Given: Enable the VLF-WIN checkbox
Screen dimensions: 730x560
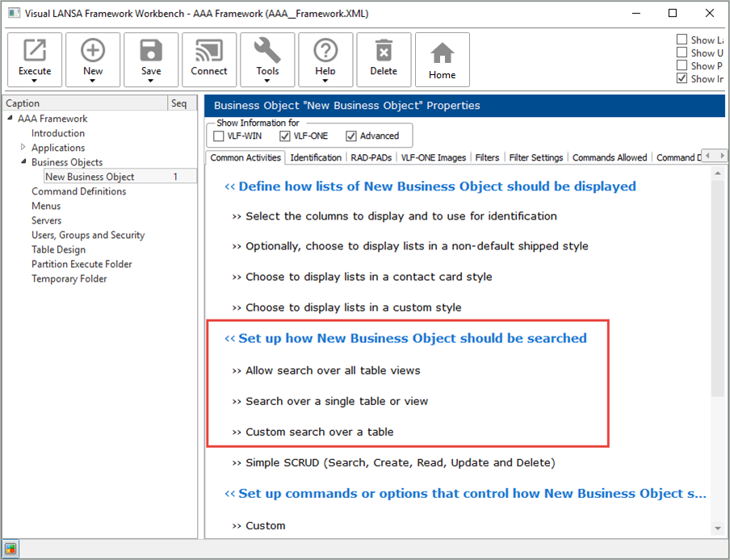Looking at the screenshot, I should pyautogui.click(x=220, y=136).
